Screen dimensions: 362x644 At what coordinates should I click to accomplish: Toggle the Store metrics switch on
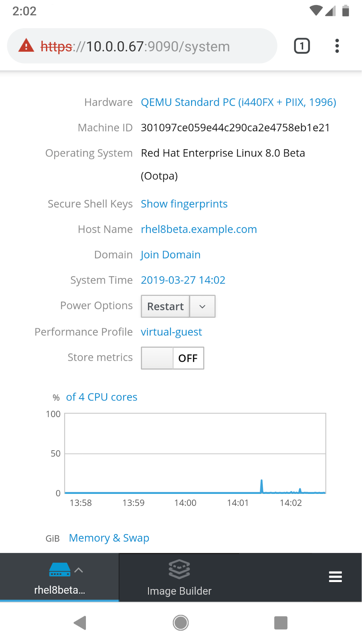point(172,358)
